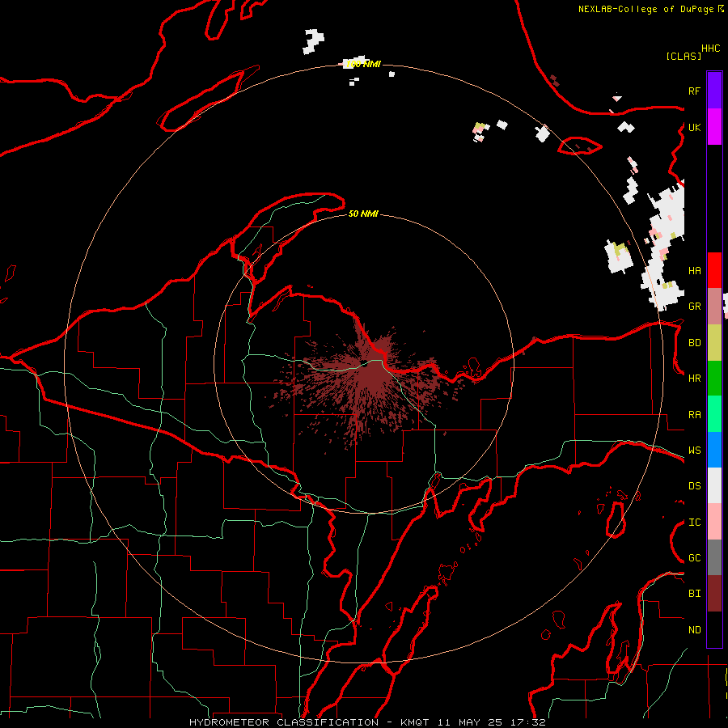The width and height of the screenshot is (728, 728).
Task: Click the 'GC' legend label text
Action: pos(694,557)
